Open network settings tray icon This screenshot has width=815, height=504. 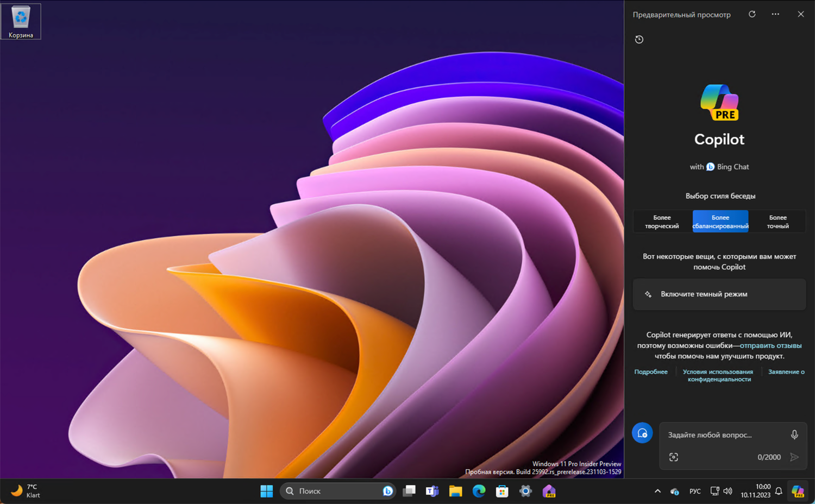pos(714,492)
